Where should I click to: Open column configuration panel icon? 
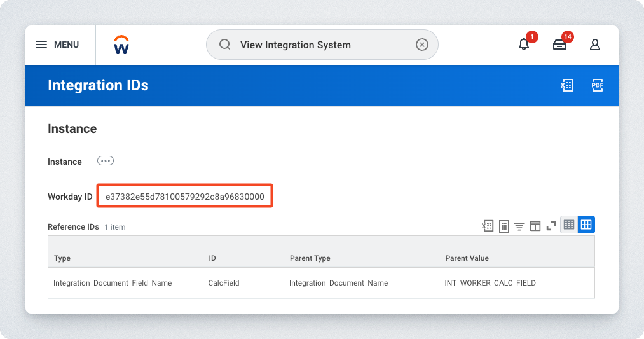pyautogui.click(x=535, y=225)
